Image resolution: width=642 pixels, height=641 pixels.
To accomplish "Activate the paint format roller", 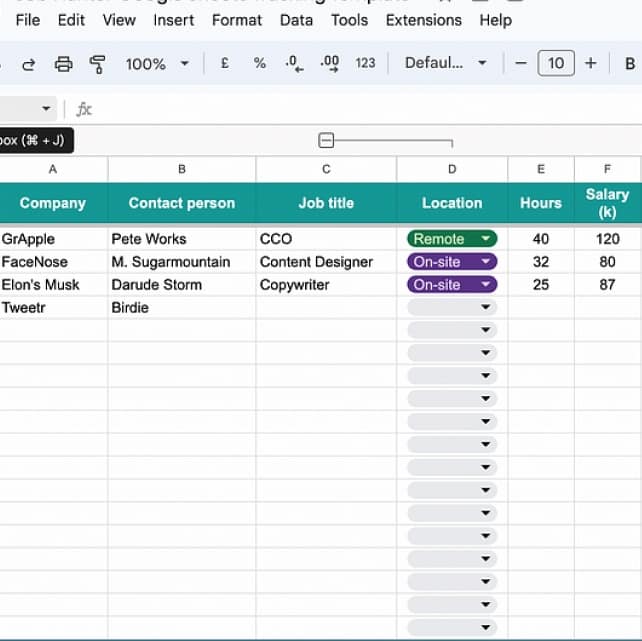I will (x=97, y=63).
